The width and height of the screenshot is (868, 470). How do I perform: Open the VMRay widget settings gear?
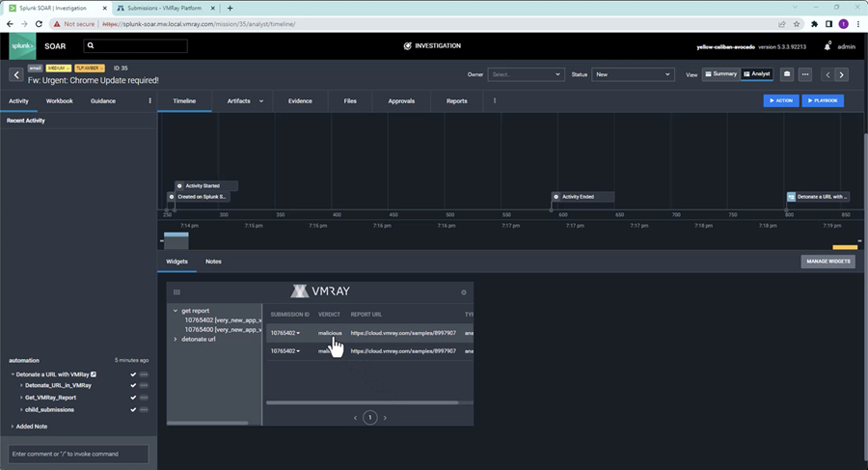click(464, 292)
